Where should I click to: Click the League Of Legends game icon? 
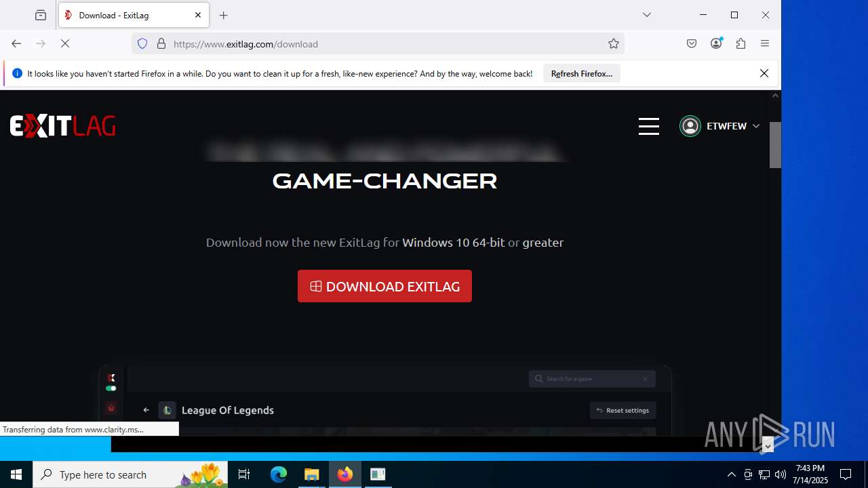coord(167,410)
